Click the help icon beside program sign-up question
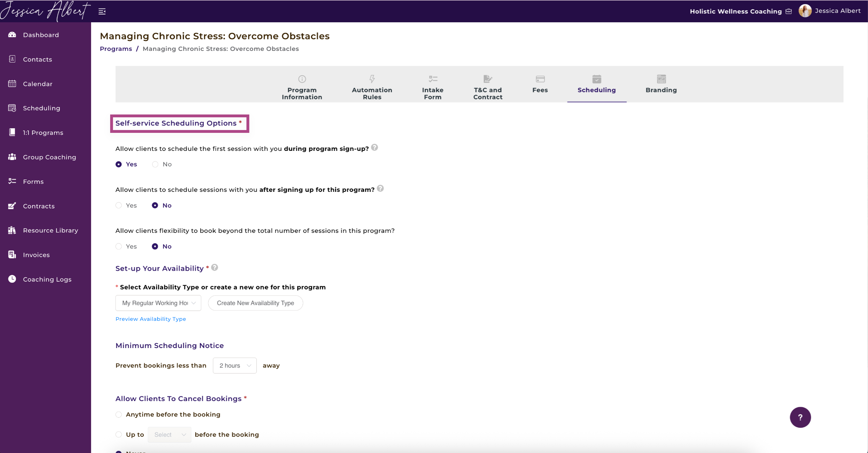The height and width of the screenshot is (453, 868). coord(375,148)
